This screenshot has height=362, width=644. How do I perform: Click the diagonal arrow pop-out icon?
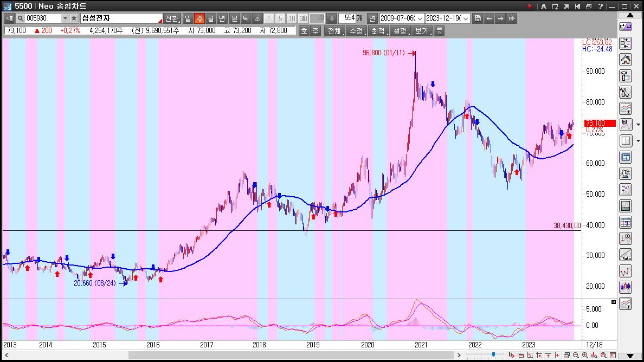point(566,6)
